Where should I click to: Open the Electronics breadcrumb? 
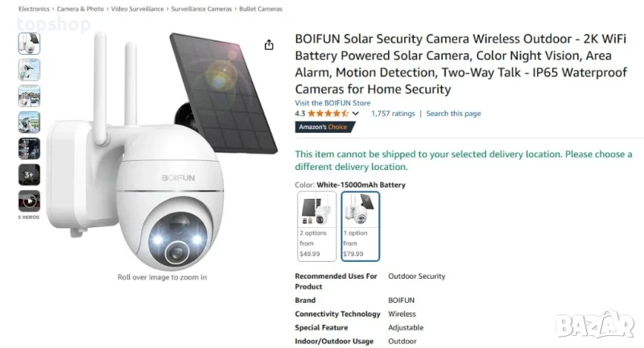[x=34, y=8]
